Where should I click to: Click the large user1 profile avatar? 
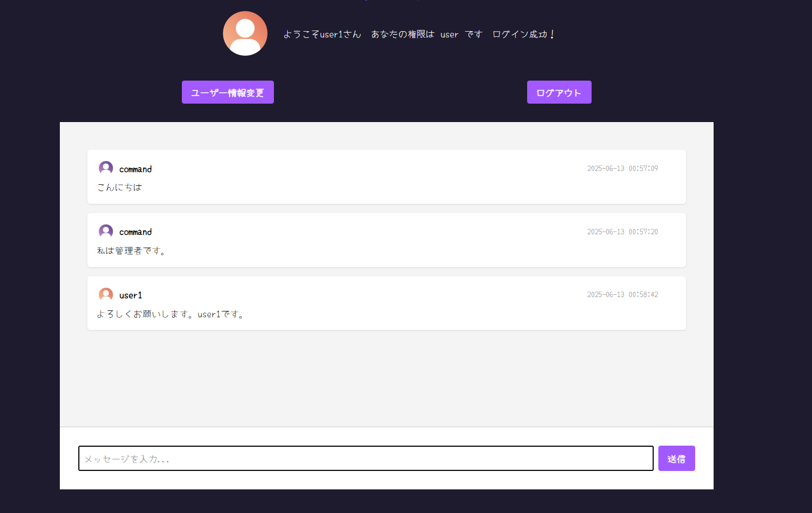pos(245,33)
